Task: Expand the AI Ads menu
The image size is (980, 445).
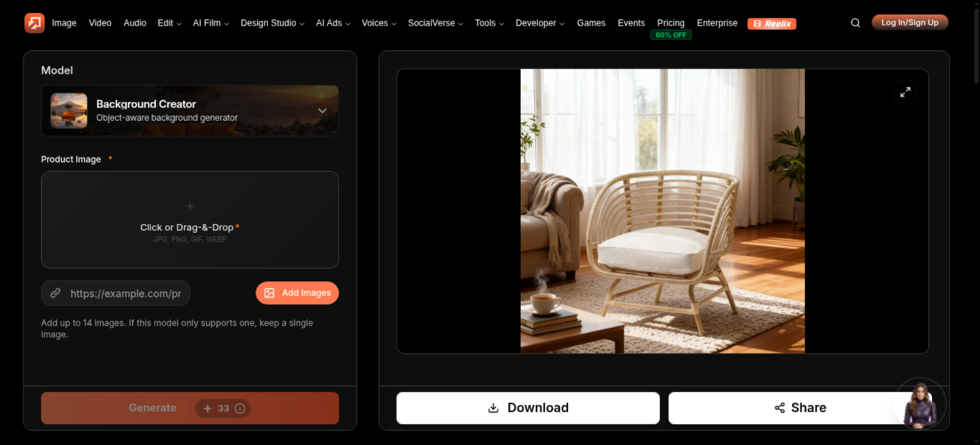Action: 333,23
